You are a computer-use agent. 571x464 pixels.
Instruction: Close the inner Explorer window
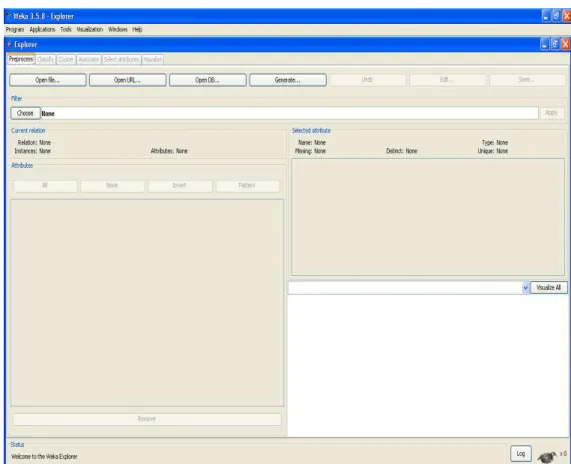(566, 44)
